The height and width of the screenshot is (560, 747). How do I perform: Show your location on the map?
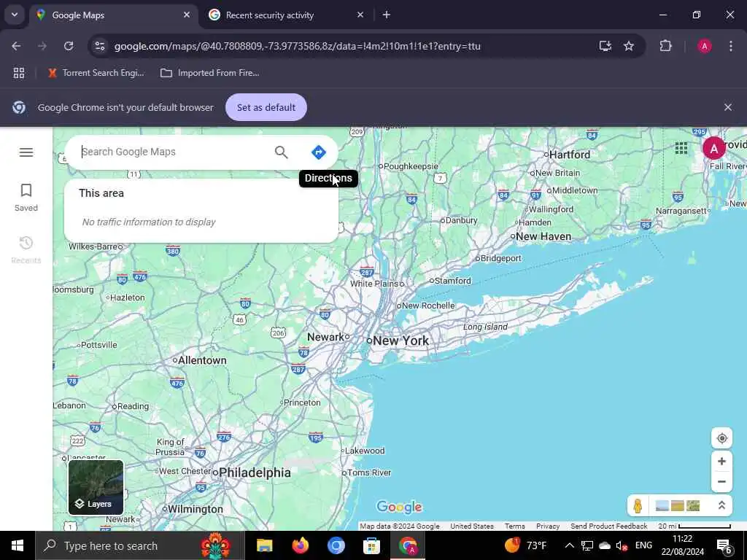pos(721,438)
